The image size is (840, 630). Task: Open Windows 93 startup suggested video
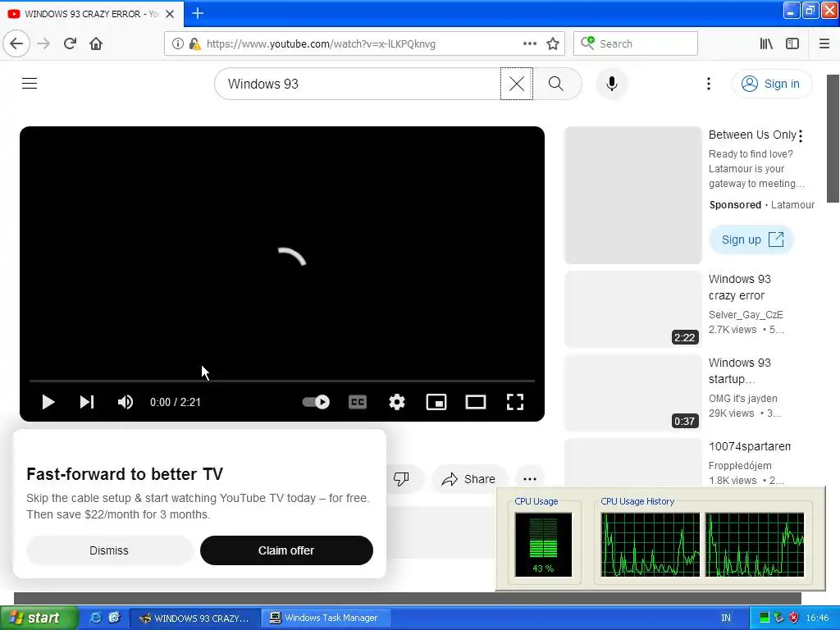[x=739, y=371]
